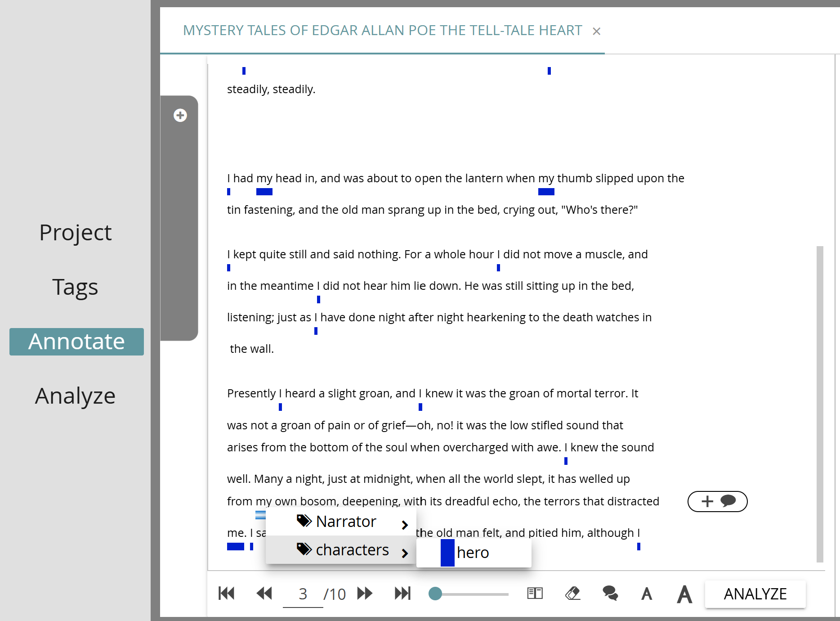Edit the page number input field

302,594
